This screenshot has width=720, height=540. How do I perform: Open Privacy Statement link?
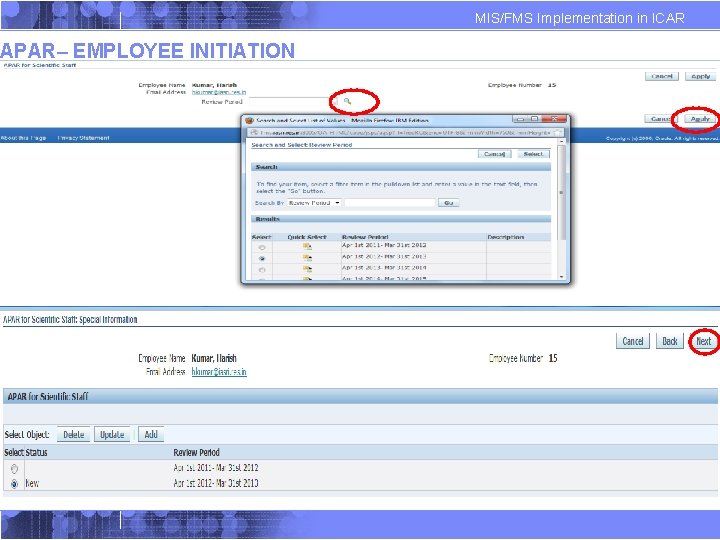[x=83, y=138]
